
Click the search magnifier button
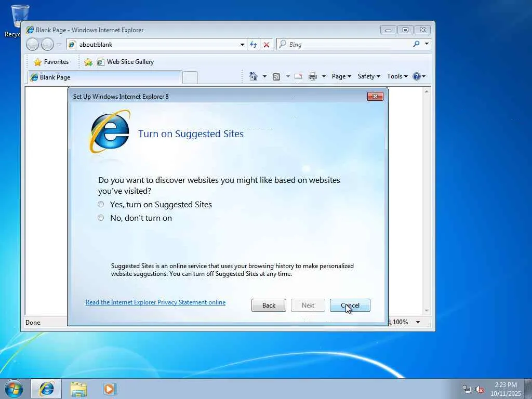(x=416, y=44)
